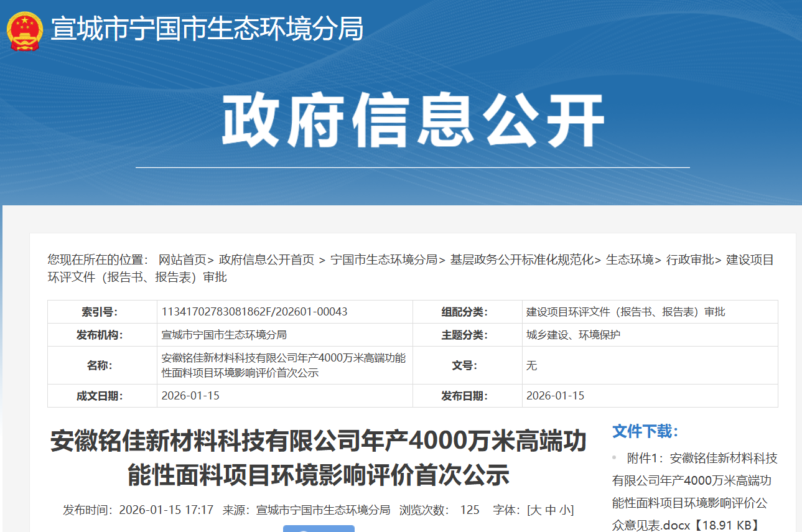Click the article headline about 安徽铭佳新材料
Image resolution: width=802 pixels, height=532 pixels.
(318, 458)
